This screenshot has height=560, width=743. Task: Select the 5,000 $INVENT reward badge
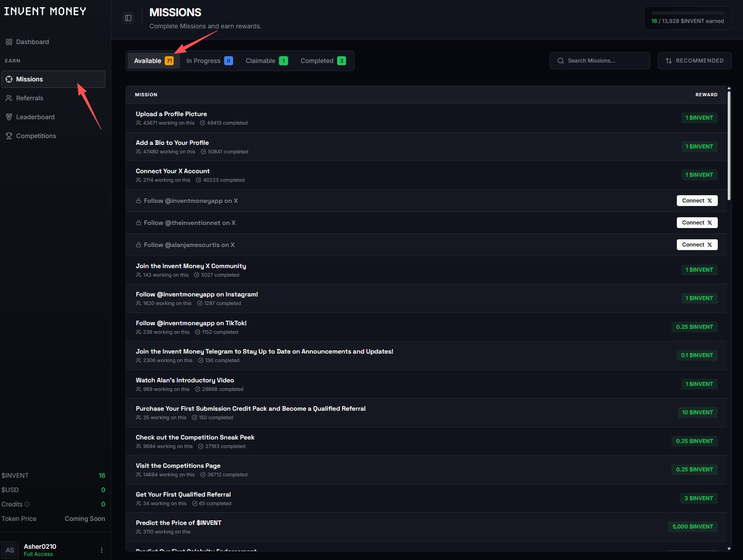point(692,527)
